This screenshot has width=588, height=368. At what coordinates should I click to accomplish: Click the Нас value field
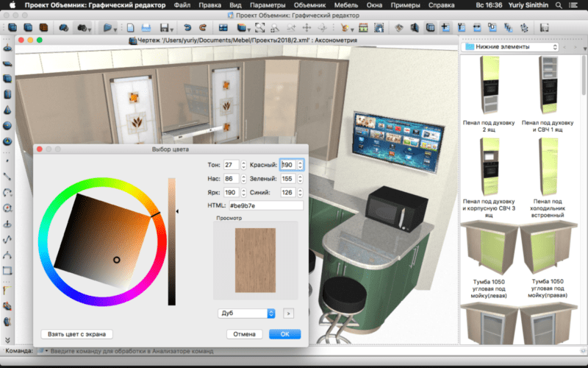pos(232,179)
